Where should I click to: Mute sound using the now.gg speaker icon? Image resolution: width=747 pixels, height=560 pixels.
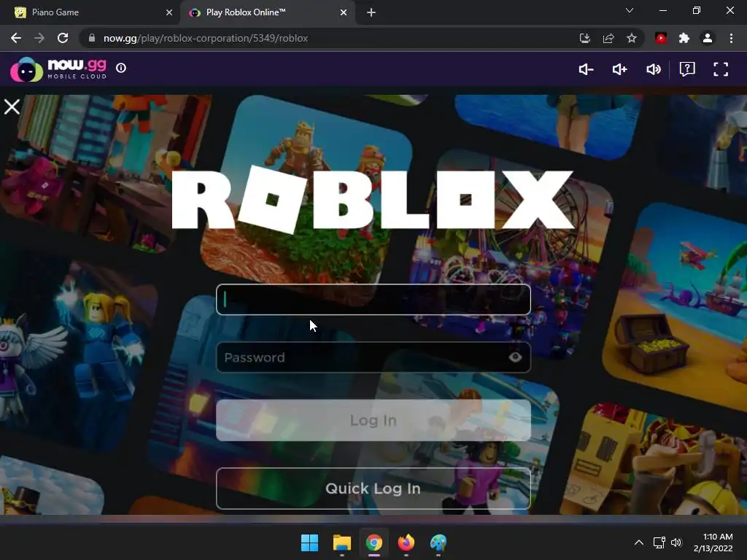pyautogui.click(x=653, y=69)
